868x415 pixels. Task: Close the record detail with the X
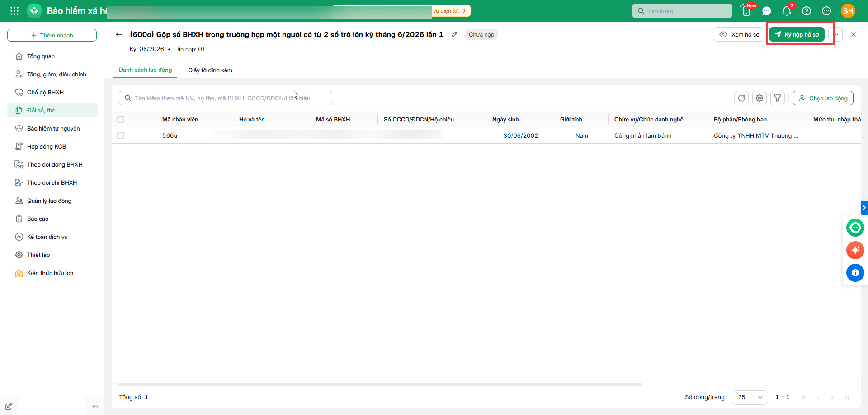pyautogui.click(x=854, y=34)
